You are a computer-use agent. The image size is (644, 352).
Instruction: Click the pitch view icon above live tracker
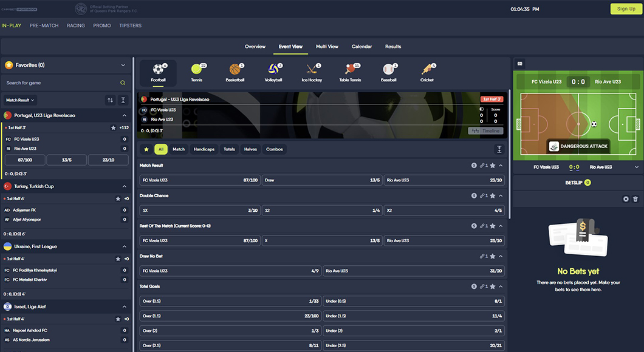[x=519, y=63]
